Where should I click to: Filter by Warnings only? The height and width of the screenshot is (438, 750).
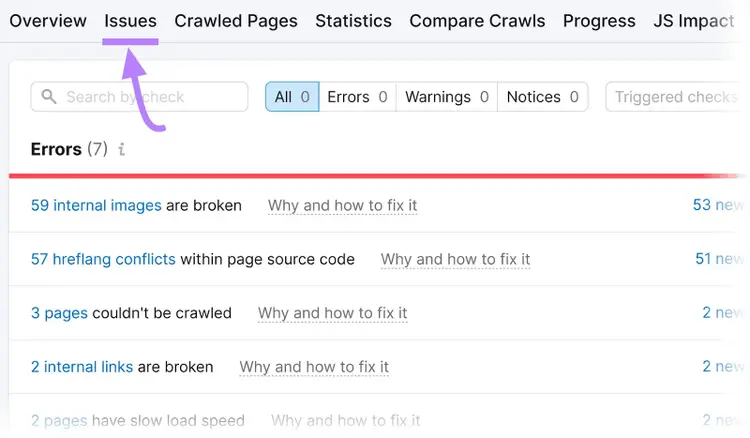(447, 97)
